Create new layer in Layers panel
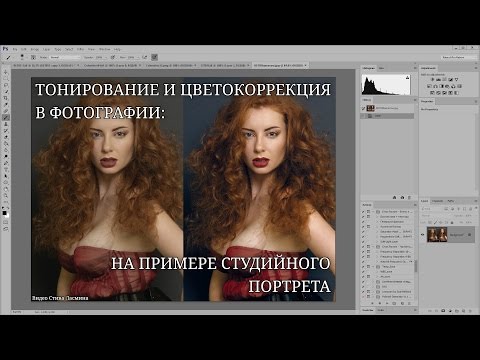The width and height of the screenshot is (480, 360). coord(463,311)
